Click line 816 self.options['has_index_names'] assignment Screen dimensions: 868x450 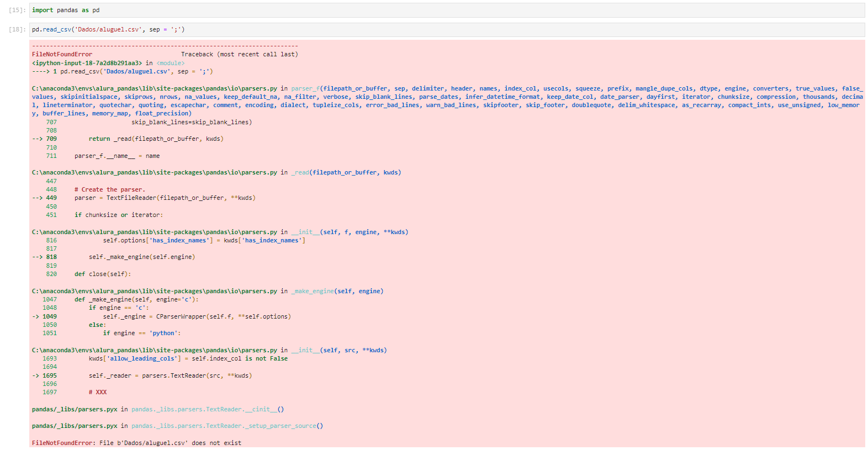pyautogui.click(x=204, y=240)
